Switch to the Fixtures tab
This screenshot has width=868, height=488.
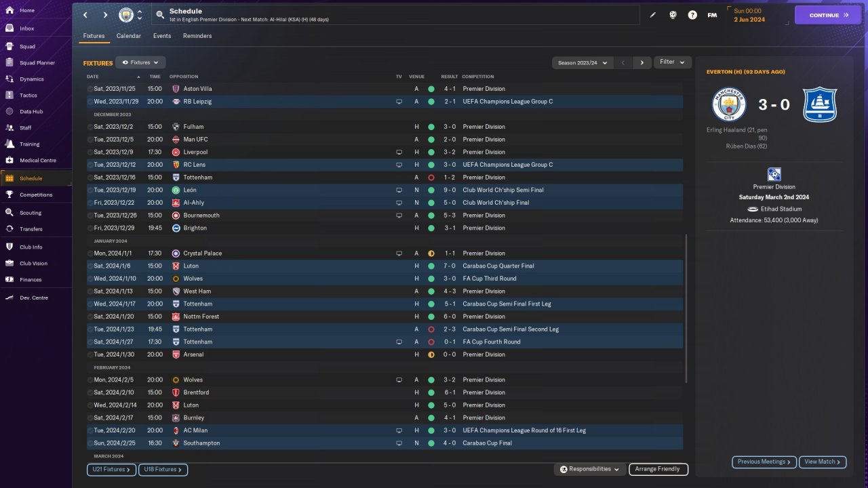pyautogui.click(x=94, y=36)
